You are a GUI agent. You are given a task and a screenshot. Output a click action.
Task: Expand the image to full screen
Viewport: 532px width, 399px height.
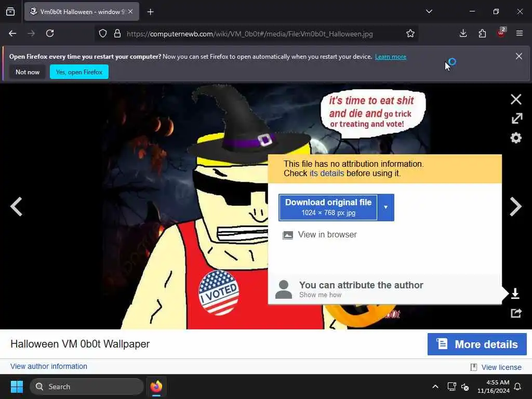click(x=517, y=118)
